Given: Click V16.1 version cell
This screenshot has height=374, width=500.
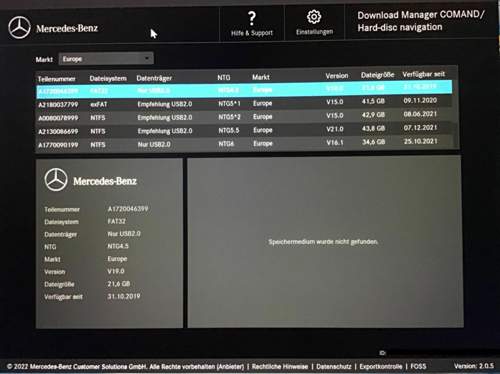Looking at the screenshot, I should click(335, 143).
